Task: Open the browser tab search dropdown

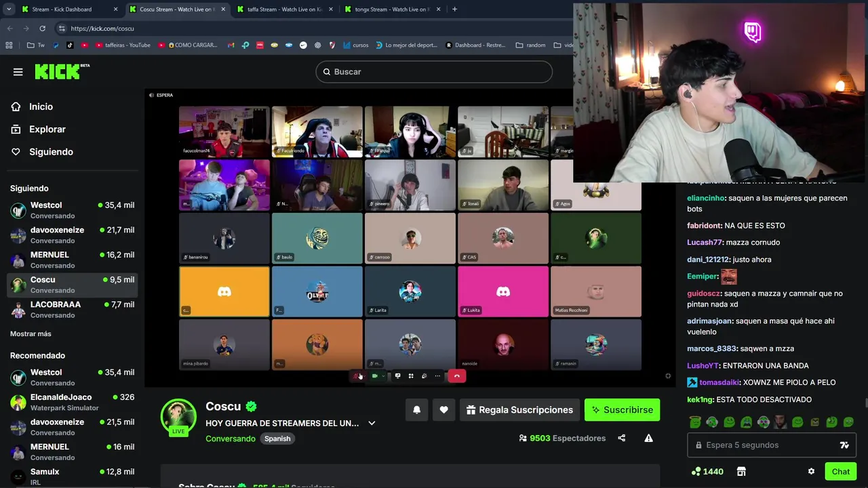Action: [9, 9]
